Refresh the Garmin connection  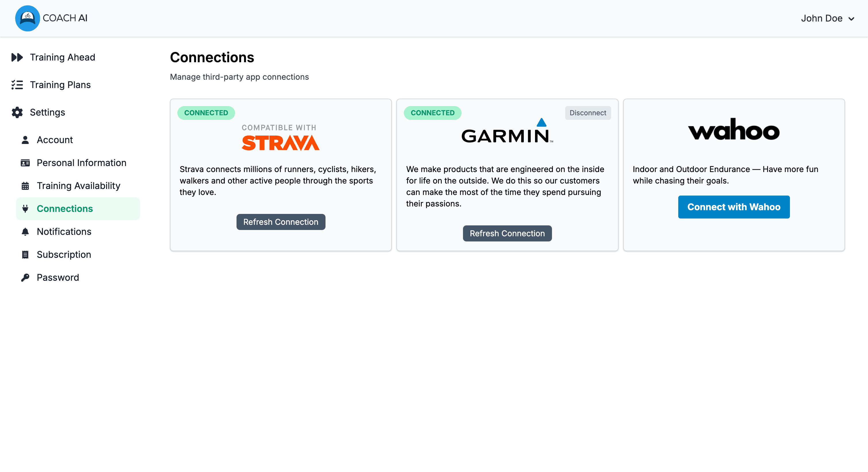pos(507,234)
